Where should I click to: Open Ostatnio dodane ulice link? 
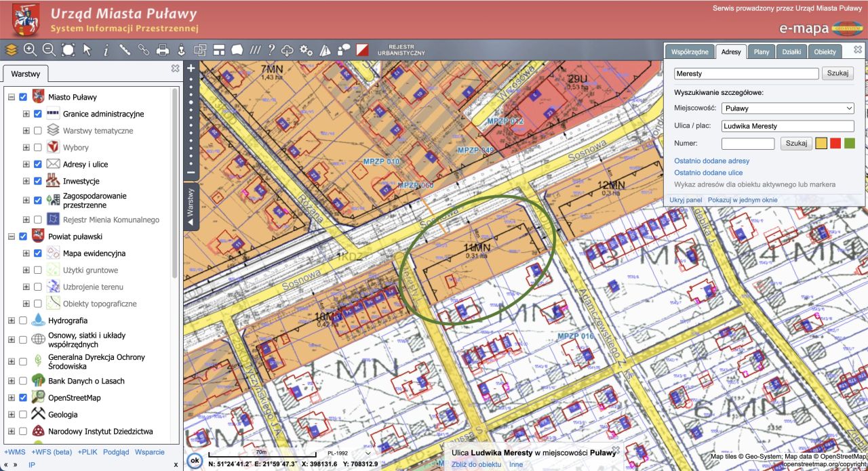point(708,173)
